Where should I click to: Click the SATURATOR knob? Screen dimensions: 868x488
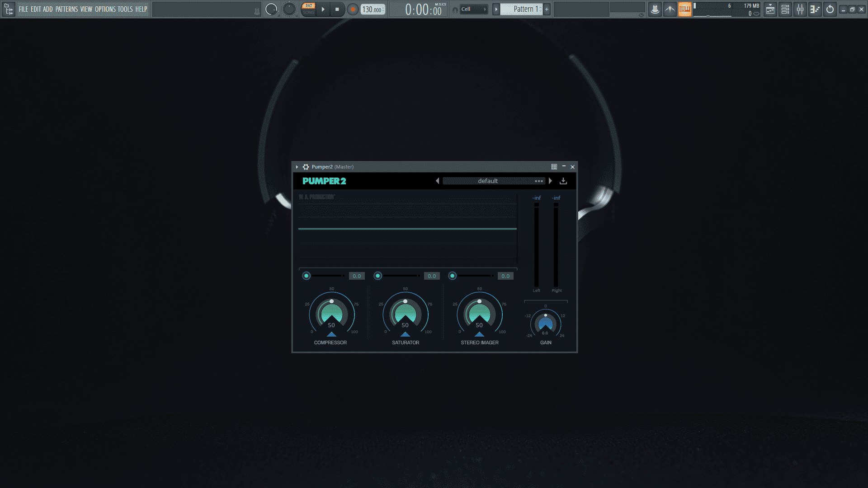pyautogui.click(x=405, y=314)
